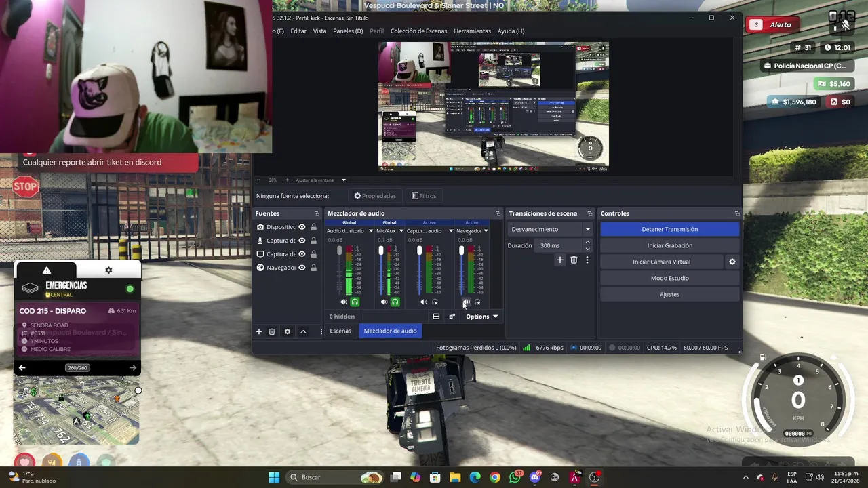Open Google Chrome from the taskbar
This screenshot has width=868, height=488.
pyautogui.click(x=495, y=477)
